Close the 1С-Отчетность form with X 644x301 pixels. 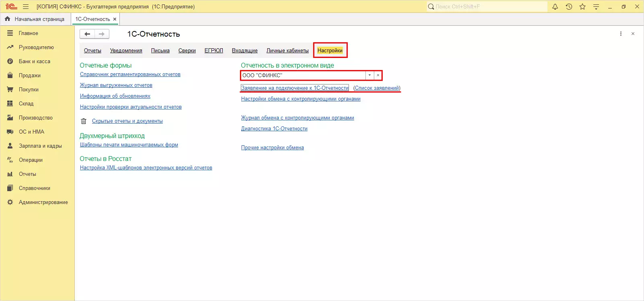pyautogui.click(x=633, y=34)
